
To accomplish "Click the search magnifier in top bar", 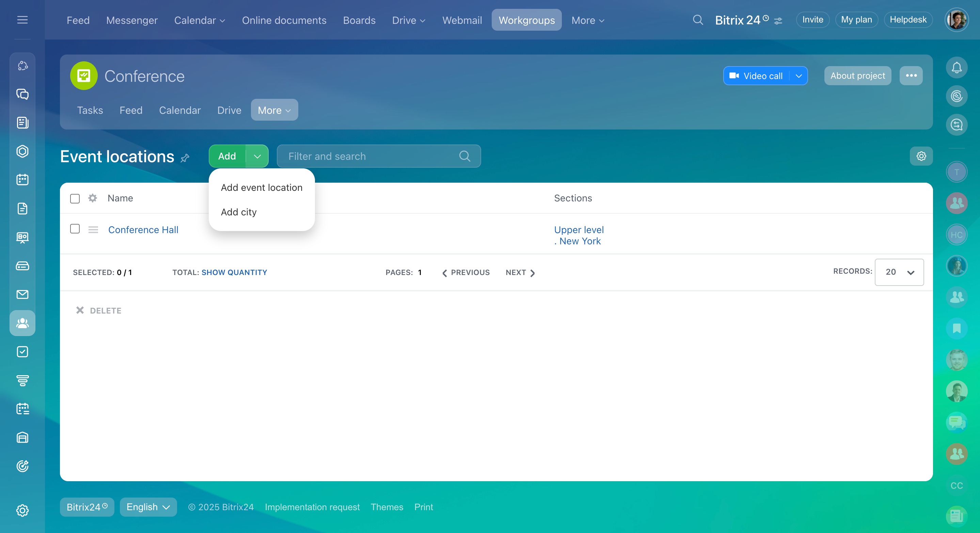I will 698,20.
